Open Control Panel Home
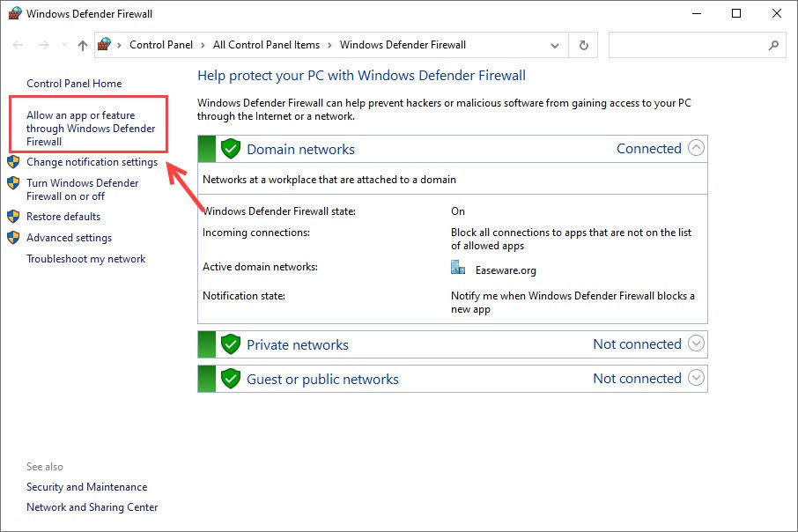 (74, 84)
